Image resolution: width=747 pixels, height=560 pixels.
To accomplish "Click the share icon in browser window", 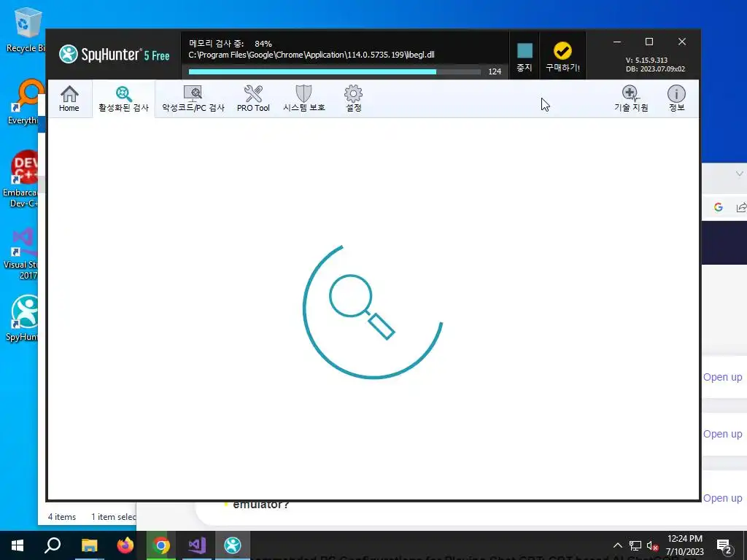I will coord(741,207).
